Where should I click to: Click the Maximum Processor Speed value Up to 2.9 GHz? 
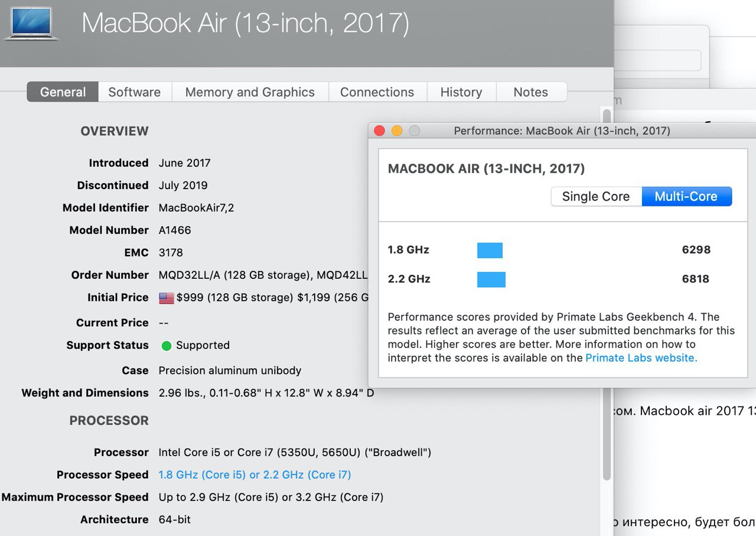pyautogui.click(x=271, y=497)
